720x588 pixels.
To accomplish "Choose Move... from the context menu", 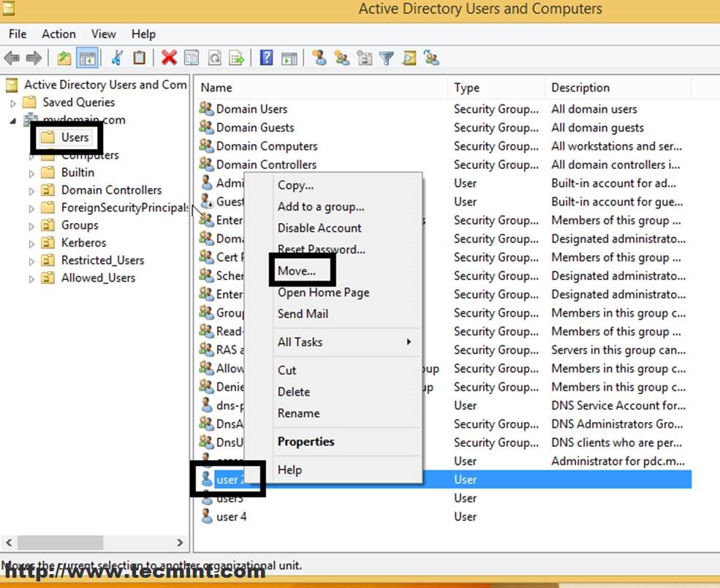I will (x=297, y=271).
